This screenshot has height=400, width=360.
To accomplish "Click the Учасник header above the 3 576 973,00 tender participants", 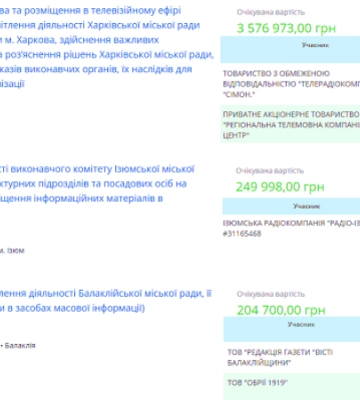I will coord(290,49).
